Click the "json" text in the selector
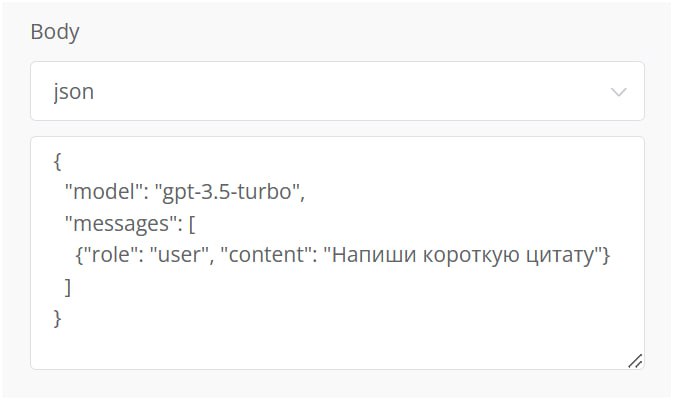Image resolution: width=673 pixels, height=400 pixels. [x=73, y=92]
